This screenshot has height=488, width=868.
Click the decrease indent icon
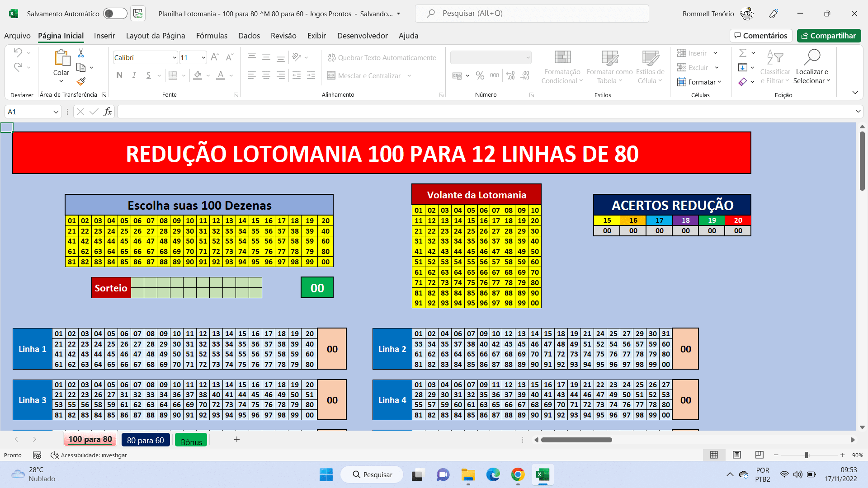297,75
